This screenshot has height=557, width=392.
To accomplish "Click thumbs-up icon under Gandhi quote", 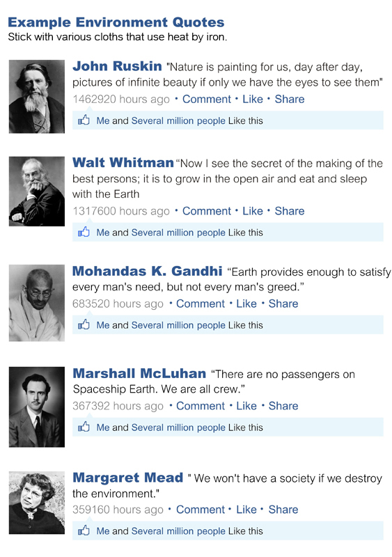I will coord(84,324).
